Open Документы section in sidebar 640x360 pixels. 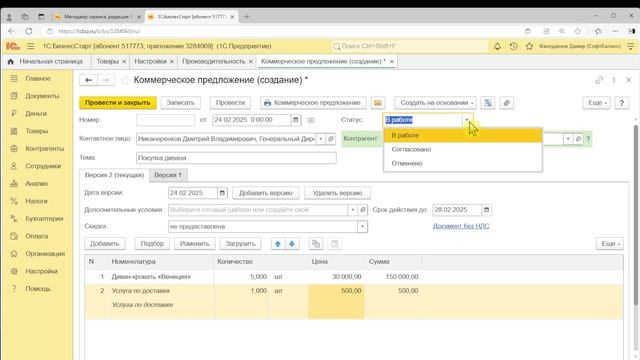point(42,96)
